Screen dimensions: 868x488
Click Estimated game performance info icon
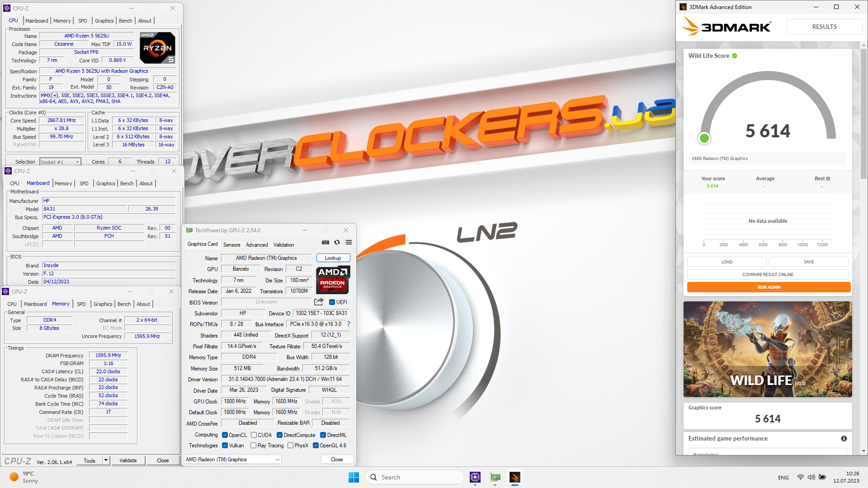(844, 438)
